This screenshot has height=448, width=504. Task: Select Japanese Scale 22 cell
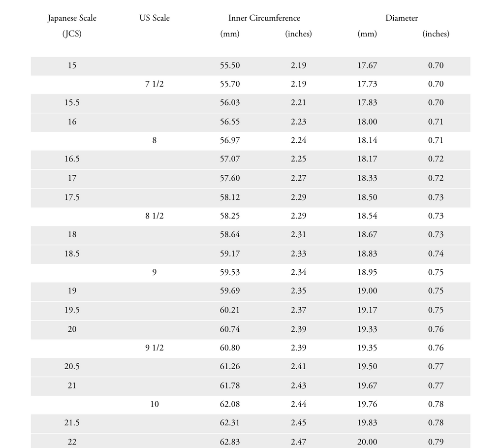pyautogui.click(x=72, y=442)
